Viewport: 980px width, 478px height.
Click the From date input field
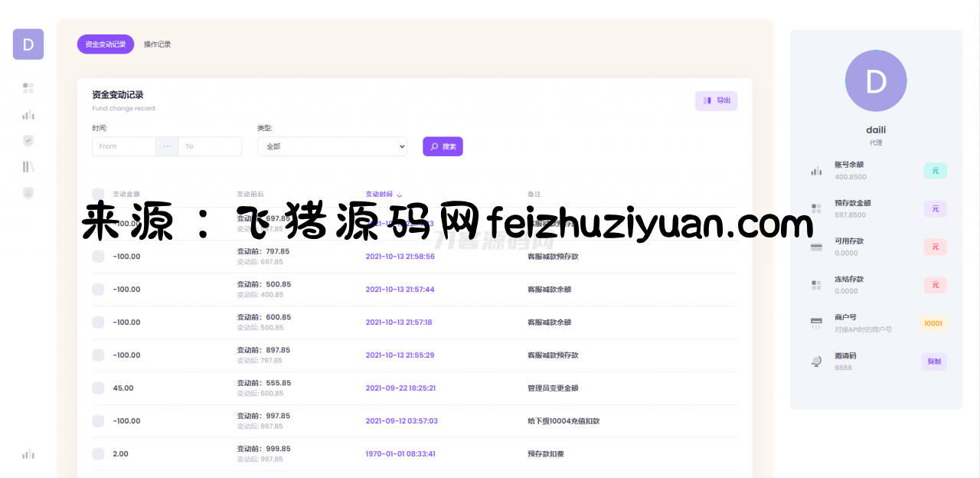(x=124, y=146)
